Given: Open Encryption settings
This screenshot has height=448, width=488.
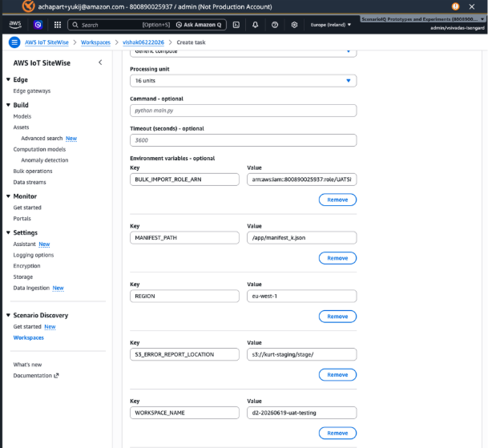Looking at the screenshot, I should click(x=26, y=266).
